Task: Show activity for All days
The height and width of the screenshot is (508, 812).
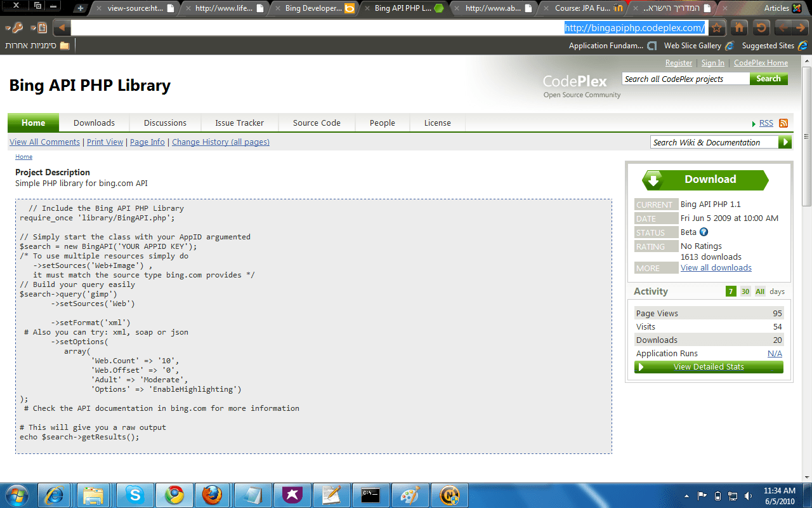Action: click(x=760, y=291)
